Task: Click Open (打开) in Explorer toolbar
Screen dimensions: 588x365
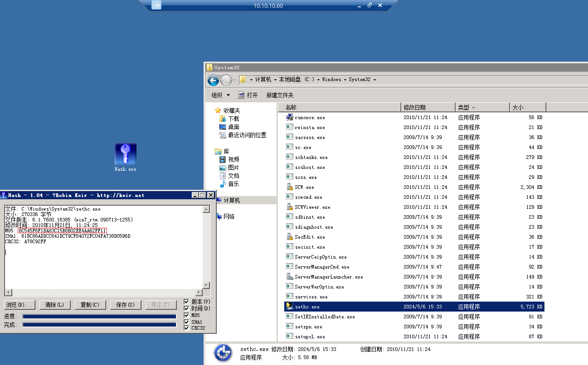Action: click(x=248, y=95)
